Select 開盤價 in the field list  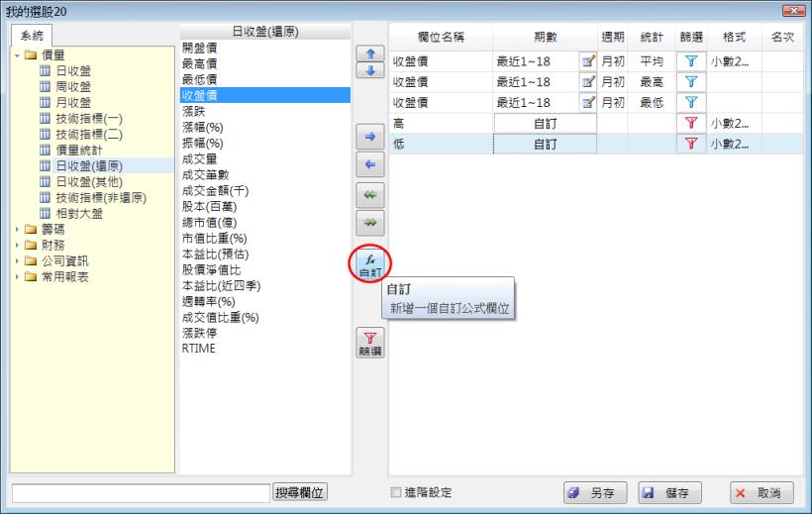point(199,48)
